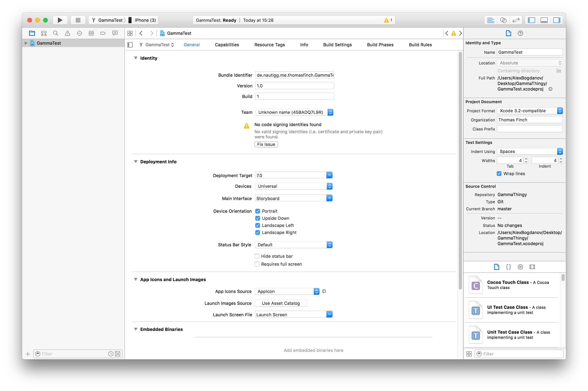Switch to the Resource Tags tab

click(269, 45)
